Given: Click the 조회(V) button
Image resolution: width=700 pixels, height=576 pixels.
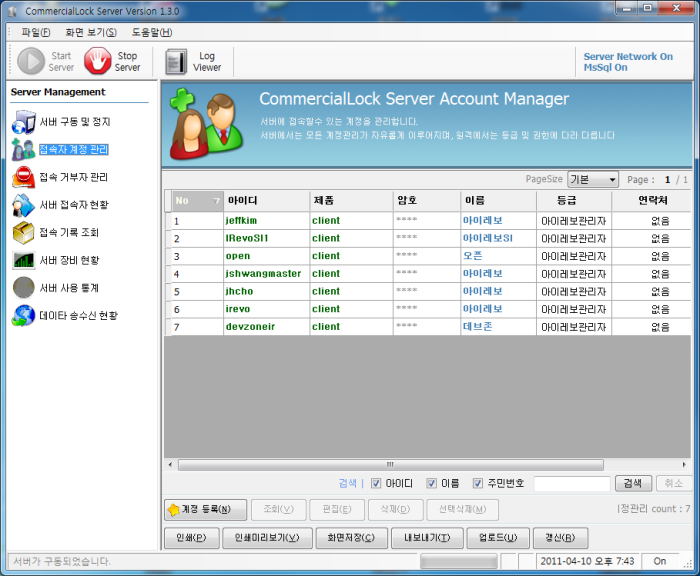Looking at the screenshot, I should pos(279,509).
